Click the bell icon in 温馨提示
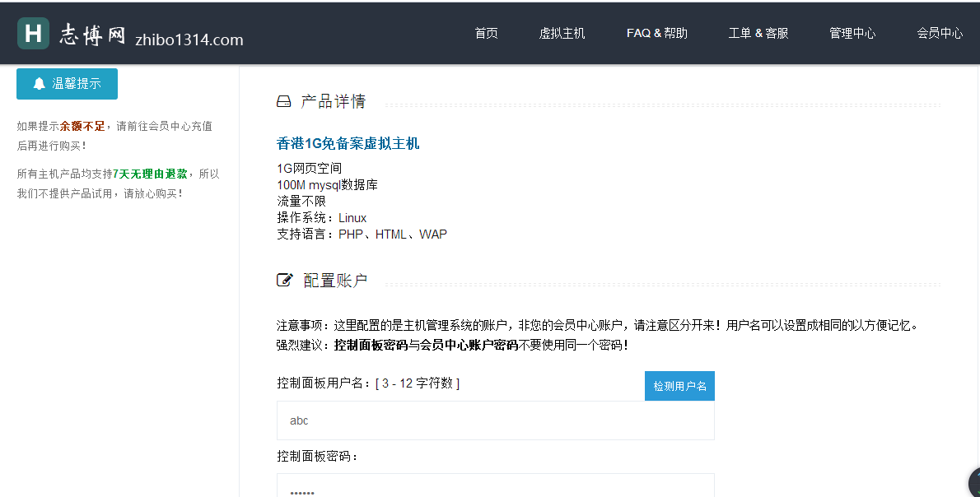The width and height of the screenshot is (980, 497). 39,84
